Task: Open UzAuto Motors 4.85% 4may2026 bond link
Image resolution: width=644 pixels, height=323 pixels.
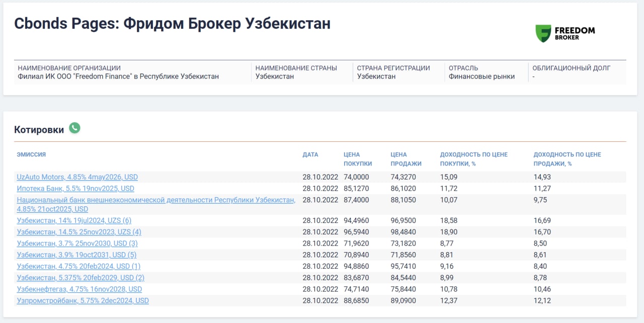Action: pyautogui.click(x=77, y=177)
